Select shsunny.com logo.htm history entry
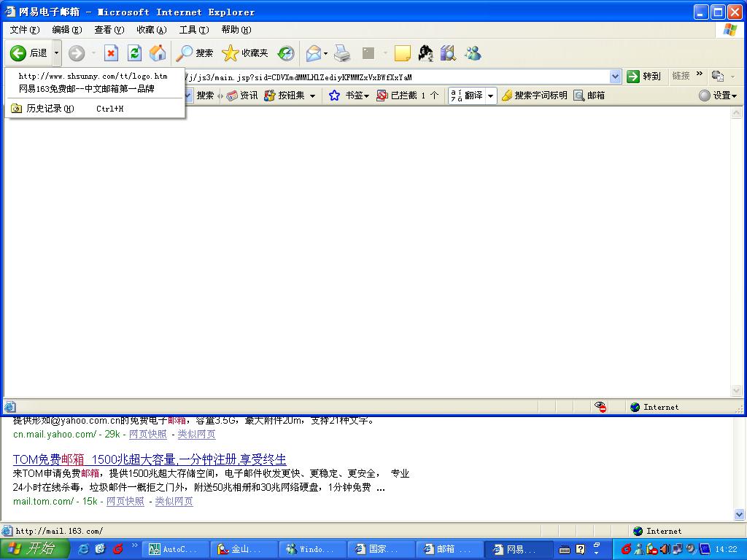The width and height of the screenshot is (747, 560). click(x=94, y=76)
